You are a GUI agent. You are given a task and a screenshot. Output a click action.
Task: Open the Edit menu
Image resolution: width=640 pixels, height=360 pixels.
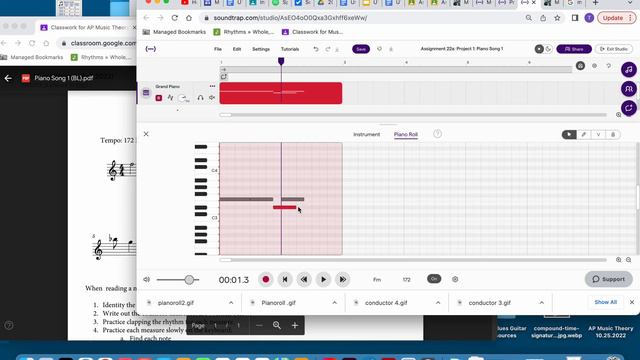point(237,49)
